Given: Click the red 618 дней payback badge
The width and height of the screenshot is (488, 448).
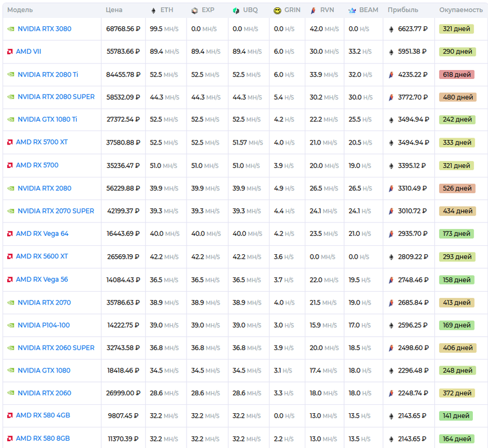Looking at the screenshot, I should click(x=457, y=74).
